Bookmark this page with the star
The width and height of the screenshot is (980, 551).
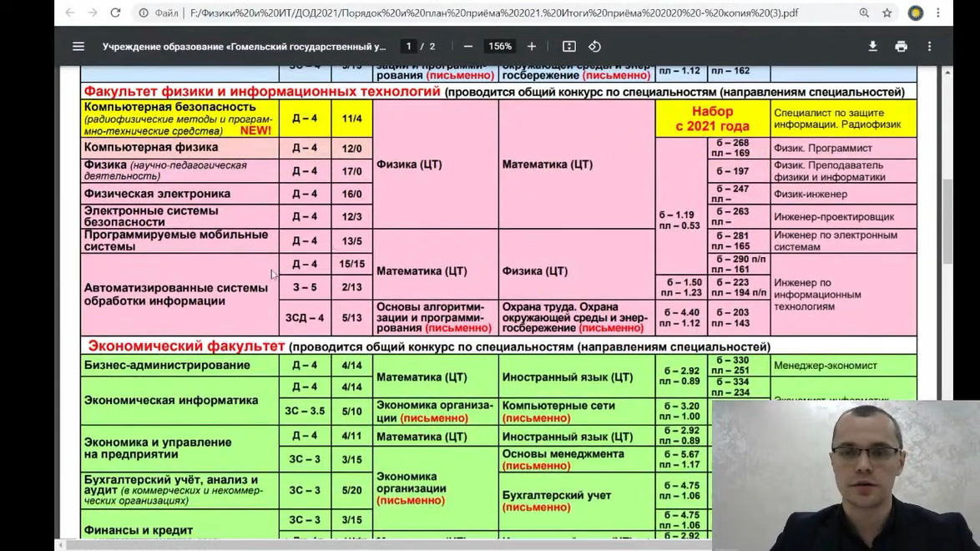887,13
